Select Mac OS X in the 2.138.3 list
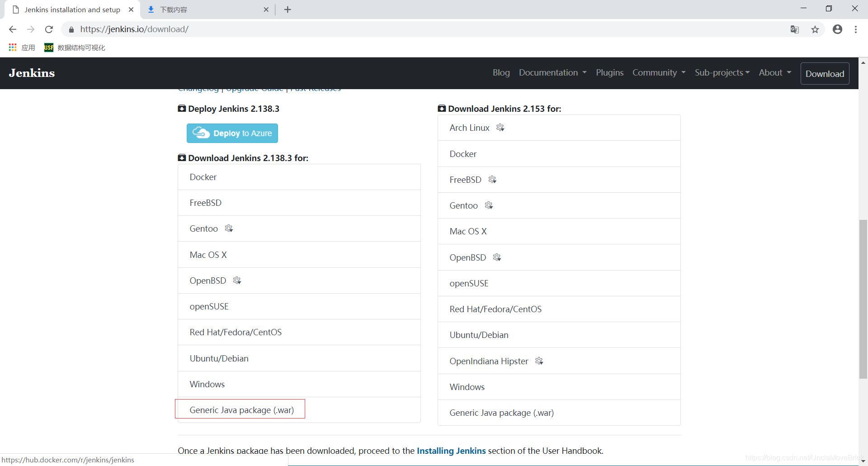The image size is (868, 466). click(299, 255)
